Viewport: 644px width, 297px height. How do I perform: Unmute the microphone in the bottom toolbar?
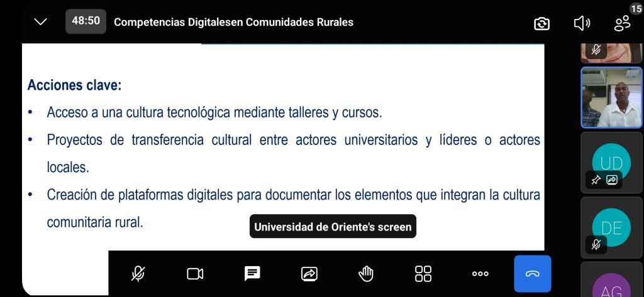tap(138, 274)
